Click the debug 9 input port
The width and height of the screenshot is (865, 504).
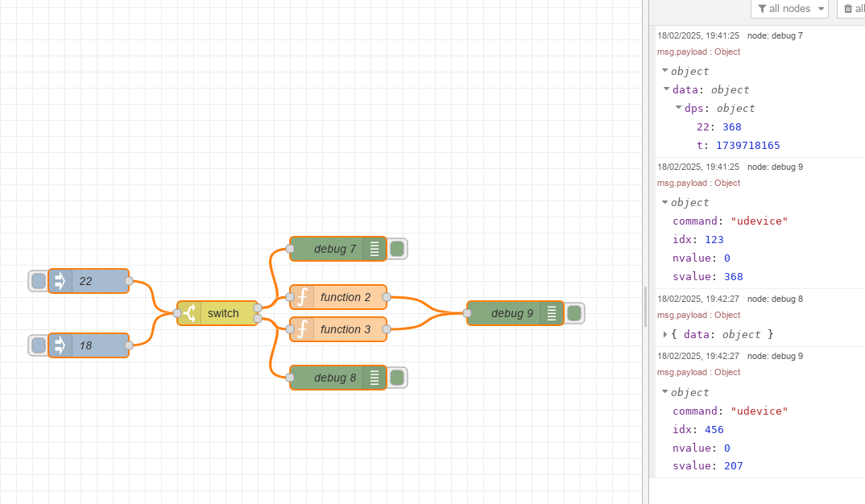(467, 313)
